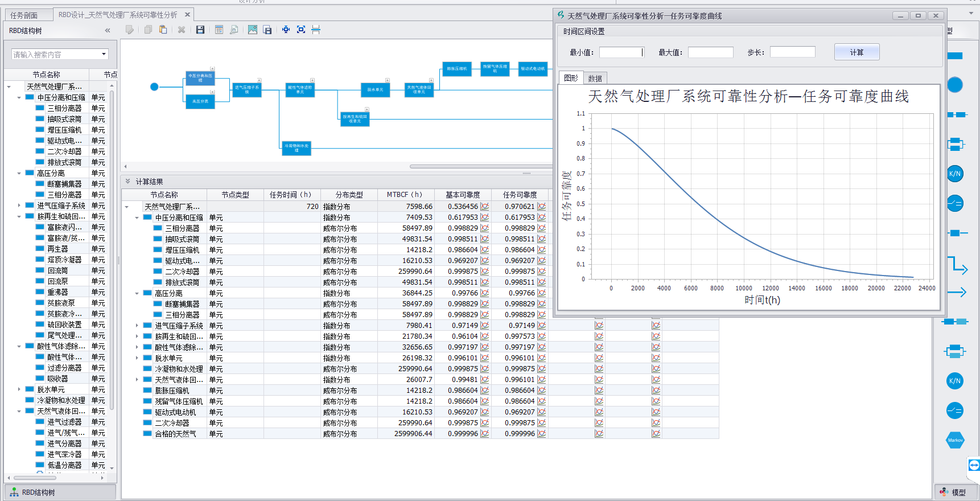Click the save-copy floppy icon beside the picture icon
The width and height of the screenshot is (980, 501).
267,30
